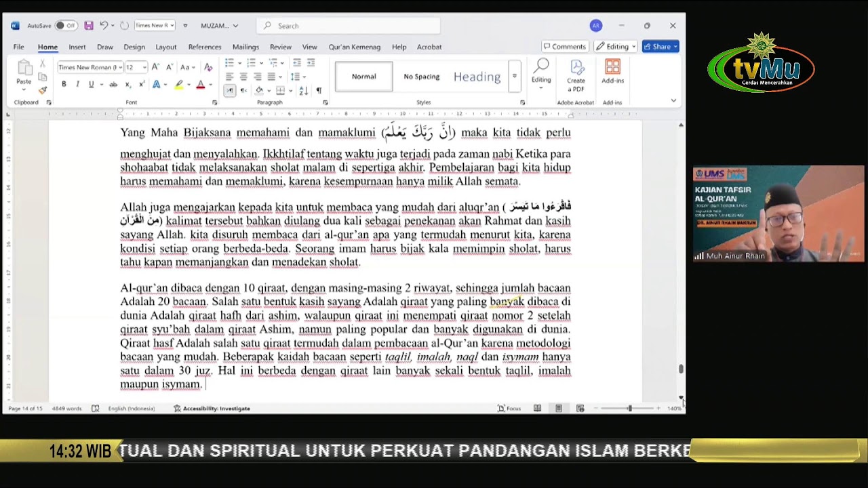
Task: Justify the paragraph text
Action: [271, 77]
